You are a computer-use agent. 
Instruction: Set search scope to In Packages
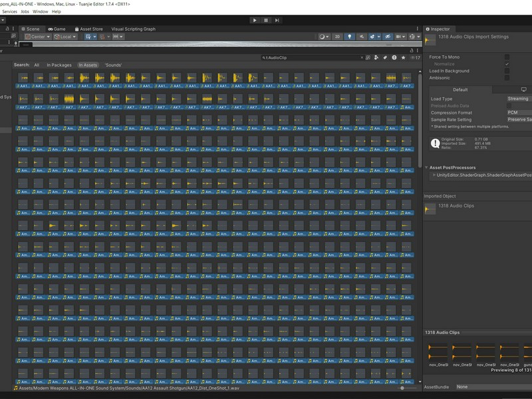(x=59, y=65)
